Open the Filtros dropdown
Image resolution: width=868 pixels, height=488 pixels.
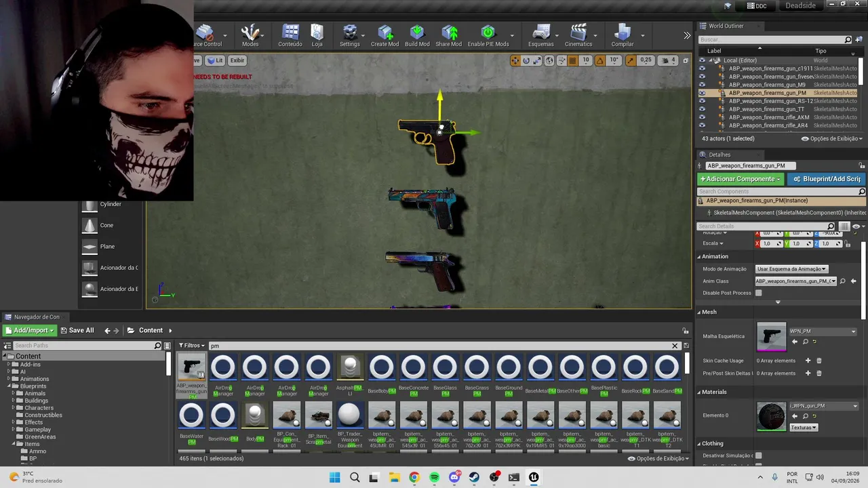point(192,346)
